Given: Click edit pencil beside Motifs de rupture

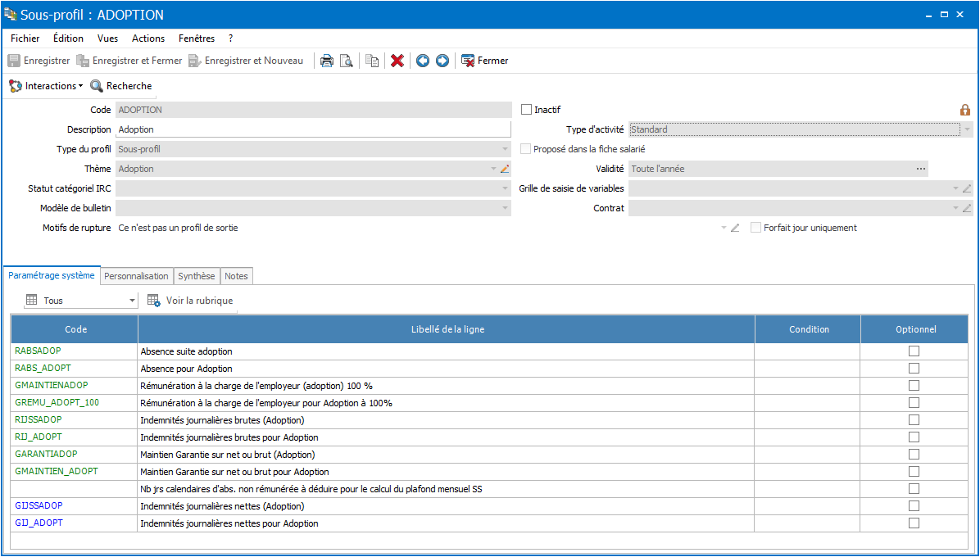Looking at the screenshot, I should click(735, 228).
